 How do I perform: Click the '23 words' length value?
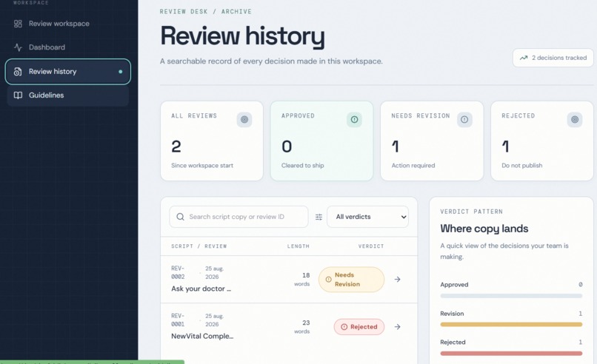pos(302,327)
